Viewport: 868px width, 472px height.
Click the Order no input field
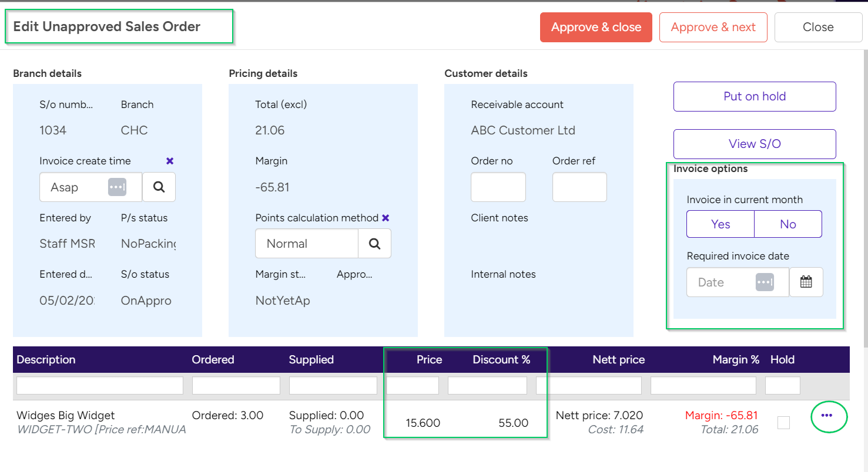[498, 187]
